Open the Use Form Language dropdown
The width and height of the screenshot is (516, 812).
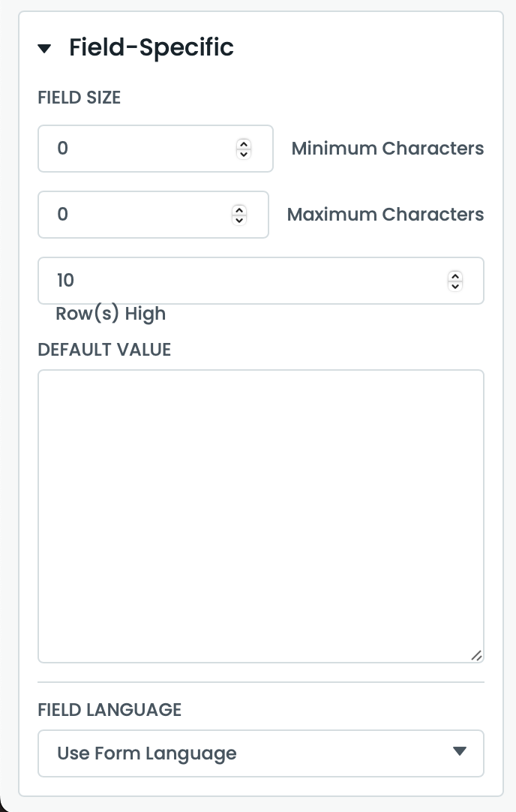[x=260, y=753]
